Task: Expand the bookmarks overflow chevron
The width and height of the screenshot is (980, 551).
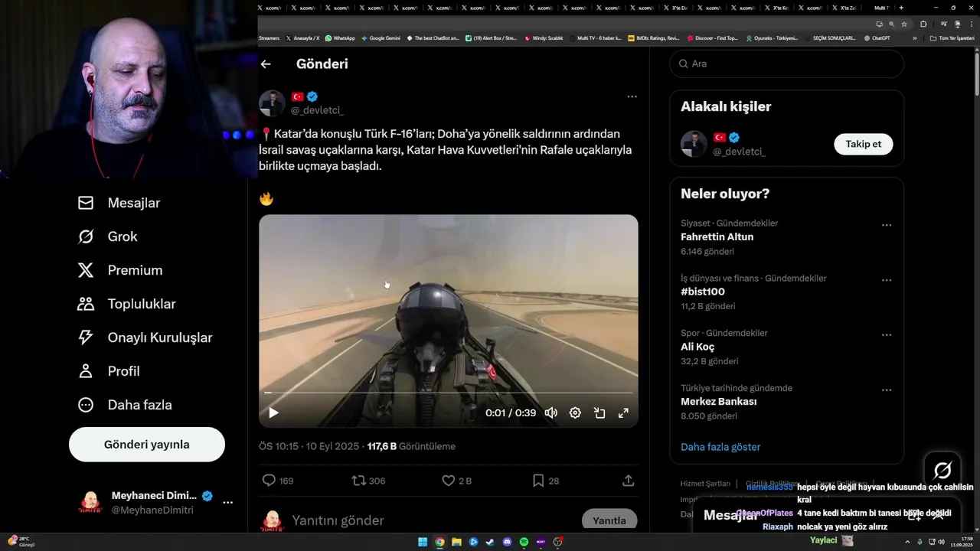Action: point(914,38)
